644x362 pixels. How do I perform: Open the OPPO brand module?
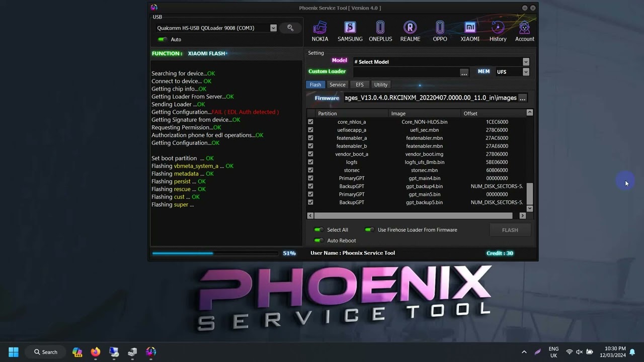(440, 31)
